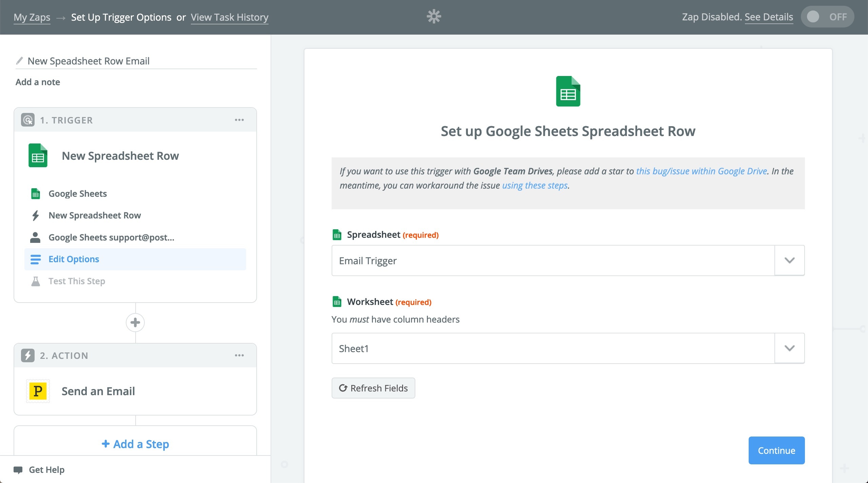Screen dimensions: 868x483
Task: Click the '2. ACTION' header label
Action: pos(64,355)
